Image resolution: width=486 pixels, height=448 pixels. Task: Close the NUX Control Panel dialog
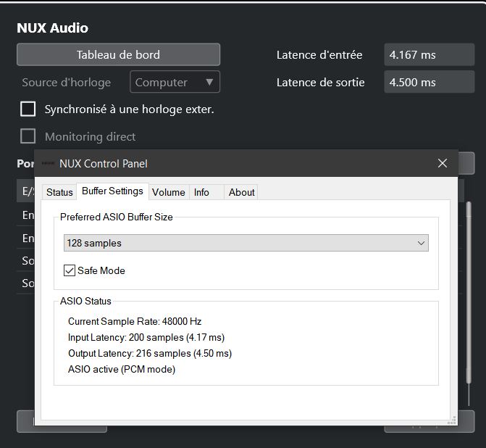click(443, 164)
